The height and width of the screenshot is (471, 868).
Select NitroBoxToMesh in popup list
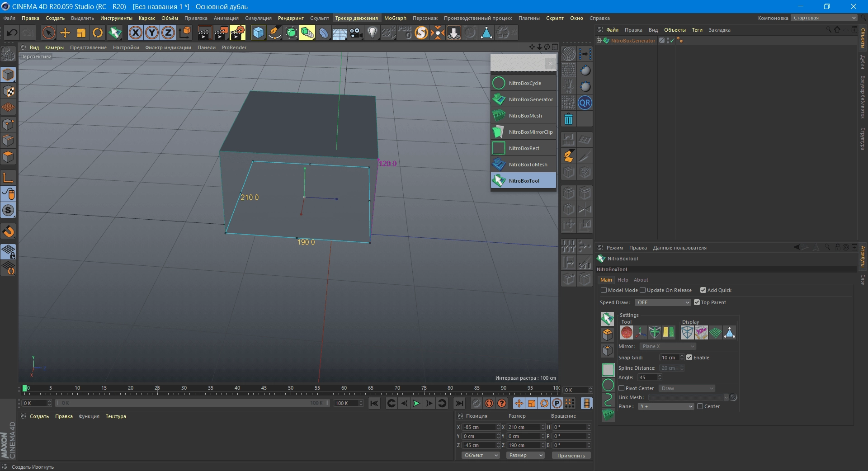(524, 165)
